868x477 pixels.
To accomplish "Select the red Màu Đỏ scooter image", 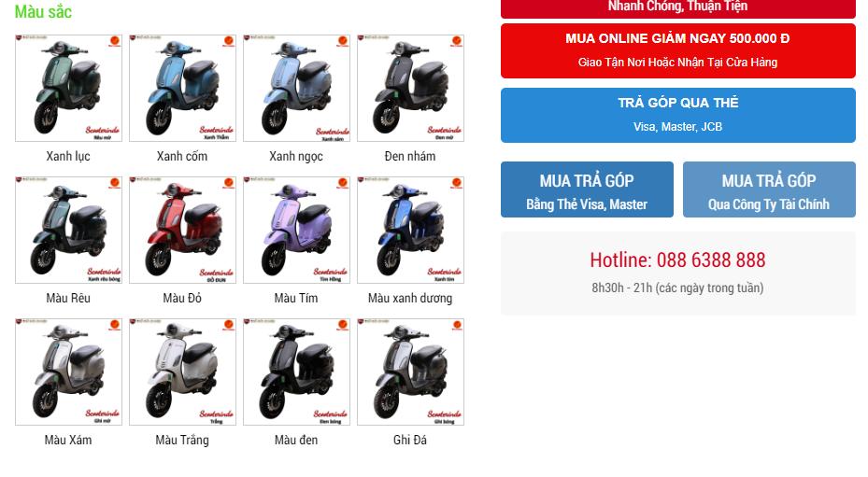I will click(183, 230).
